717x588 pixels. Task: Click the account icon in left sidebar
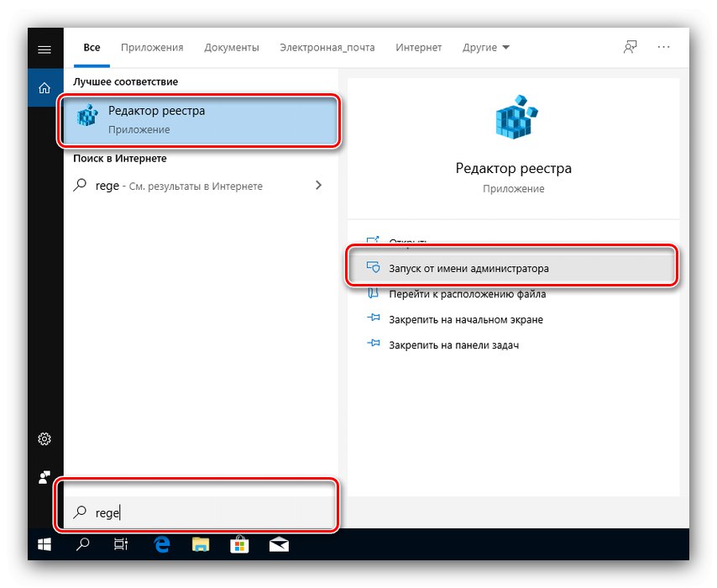(44, 477)
